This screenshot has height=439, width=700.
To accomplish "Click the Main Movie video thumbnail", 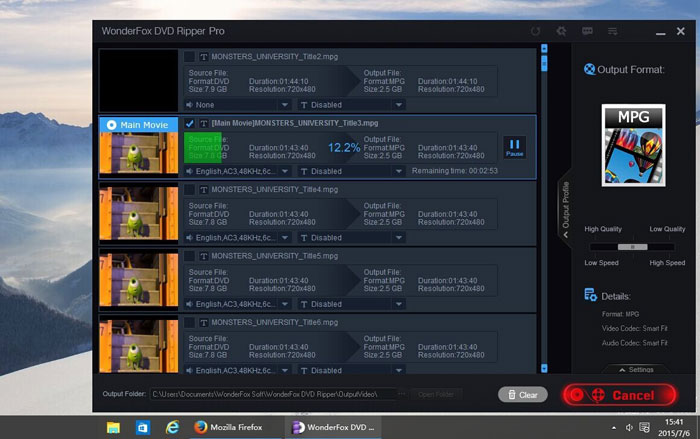I will pyautogui.click(x=139, y=153).
